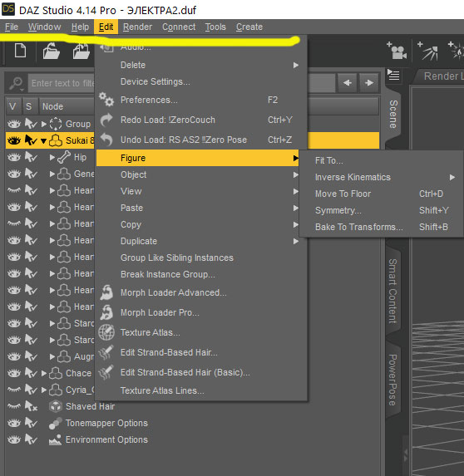Click the Group node dashed circle icon
This screenshot has width=464, height=476.
[56, 124]
